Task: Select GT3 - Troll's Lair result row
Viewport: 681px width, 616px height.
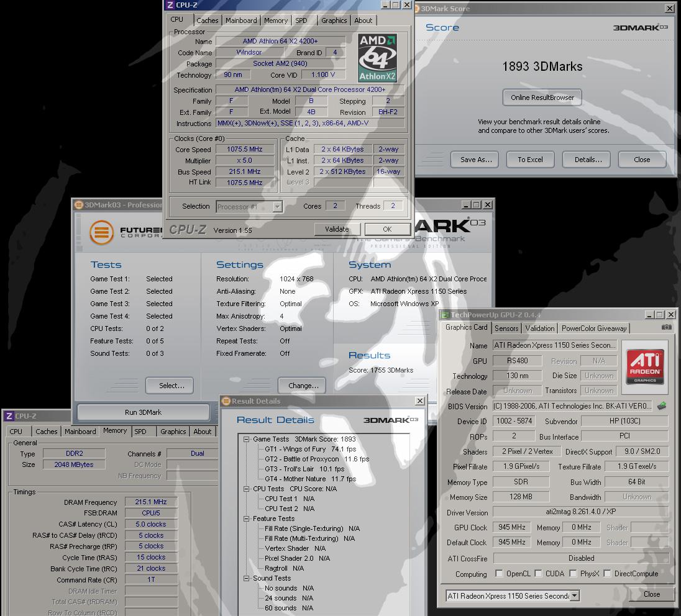Action: (304, 469)
